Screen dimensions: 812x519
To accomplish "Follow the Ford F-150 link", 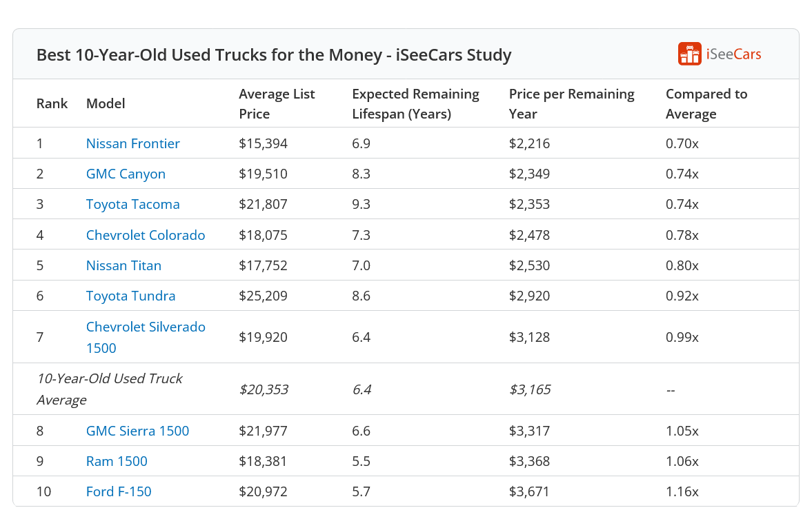I will pyautogui.click(x=119, y=491).
